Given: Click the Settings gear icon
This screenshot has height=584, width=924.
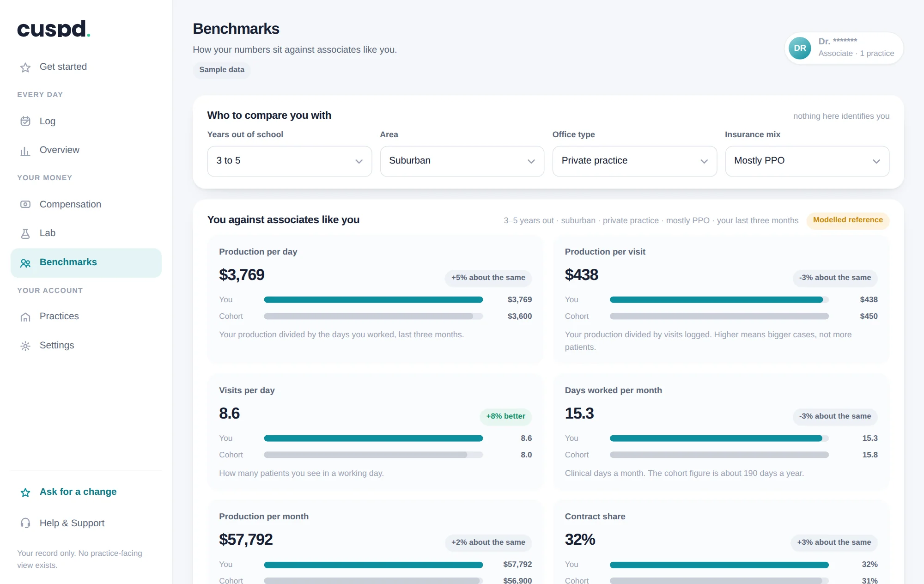Looking at the screenshot, I should pos(25,346).
